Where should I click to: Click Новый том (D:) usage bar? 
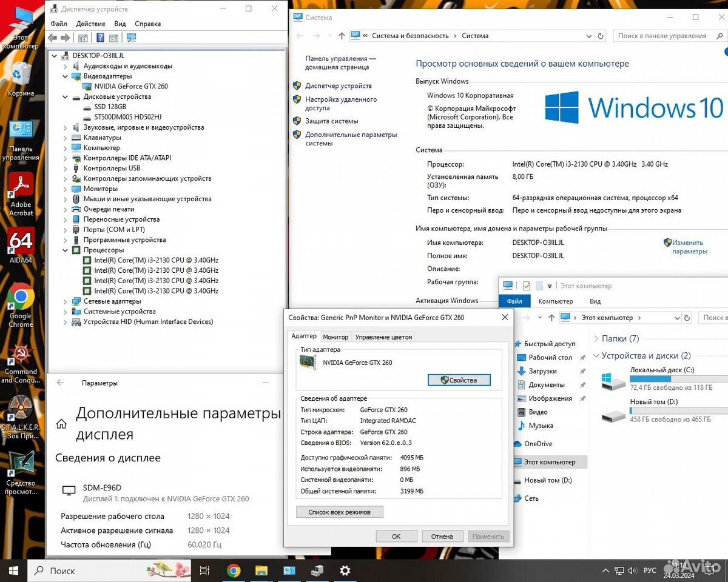point(679,410)
